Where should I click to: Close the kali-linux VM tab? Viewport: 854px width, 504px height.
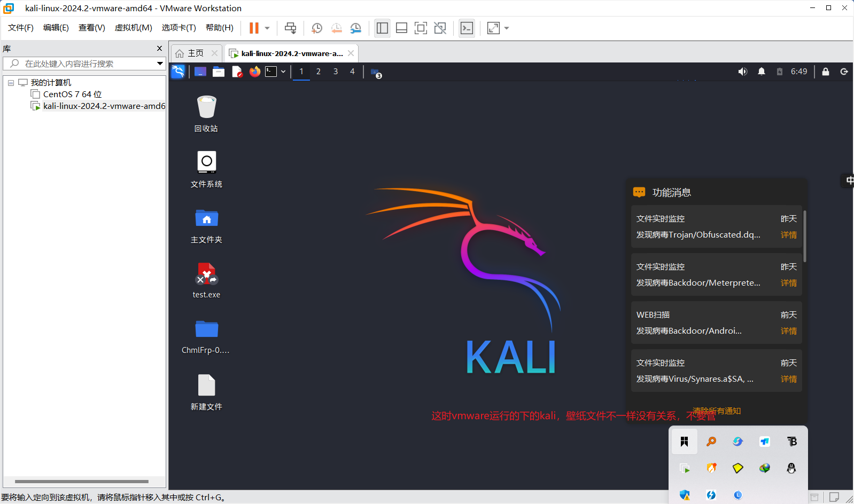[x=351, y=53]
